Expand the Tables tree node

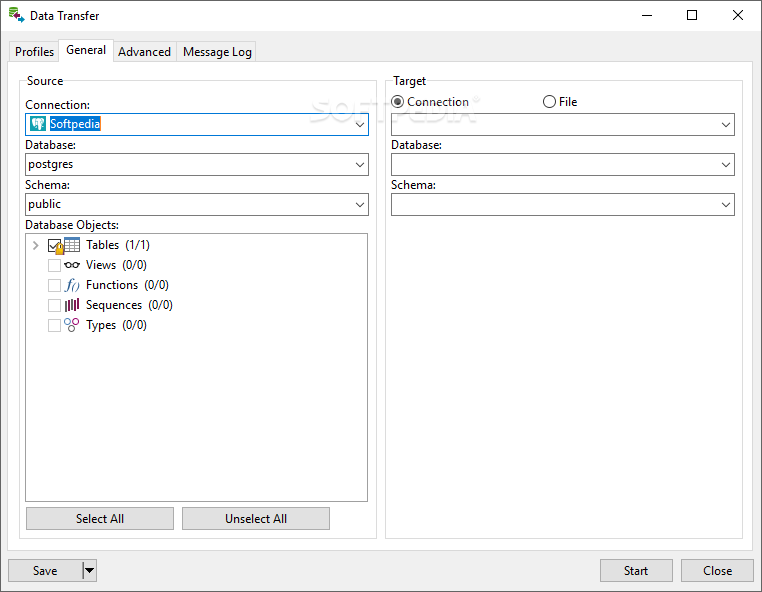coord(36,245)
